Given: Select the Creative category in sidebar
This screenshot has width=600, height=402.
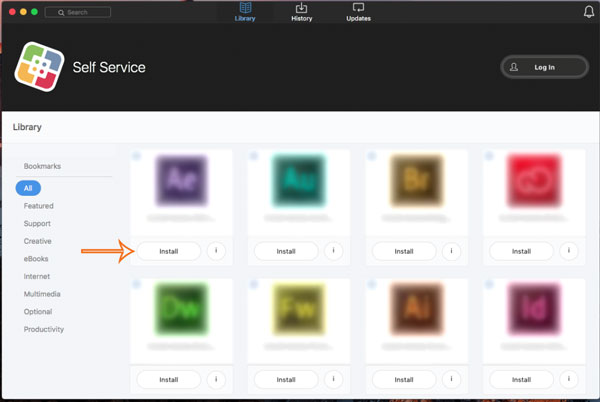Looking at the screenshot, I should [38, 241].
